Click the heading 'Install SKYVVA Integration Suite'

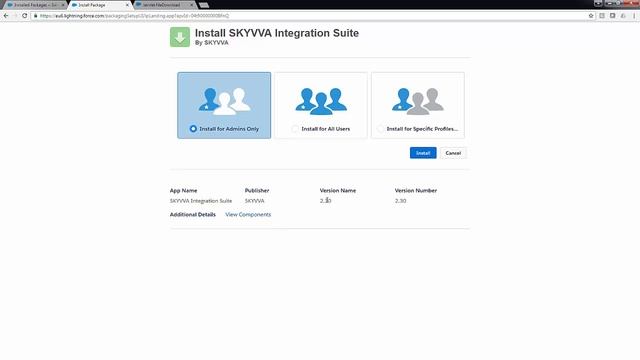[277, 33]
